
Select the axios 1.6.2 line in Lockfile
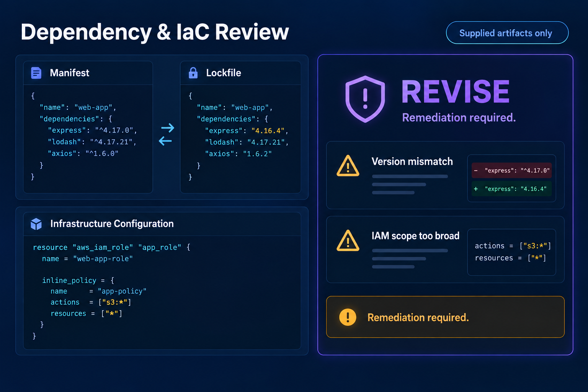tap(238, 154)
